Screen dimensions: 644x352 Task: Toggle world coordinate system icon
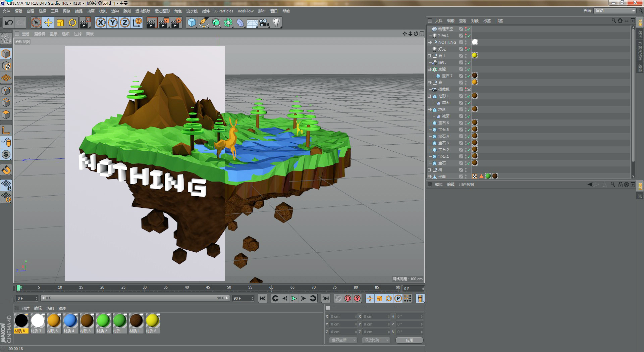[x=137, y=23]
